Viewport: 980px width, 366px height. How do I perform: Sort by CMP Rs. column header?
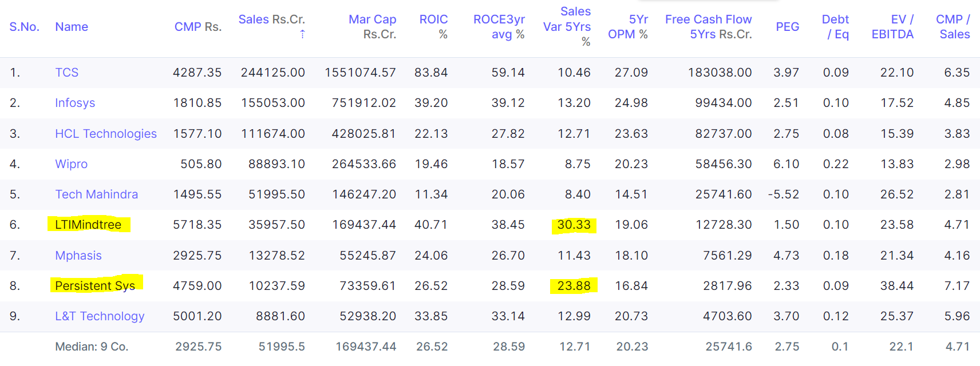click(198, 27)
